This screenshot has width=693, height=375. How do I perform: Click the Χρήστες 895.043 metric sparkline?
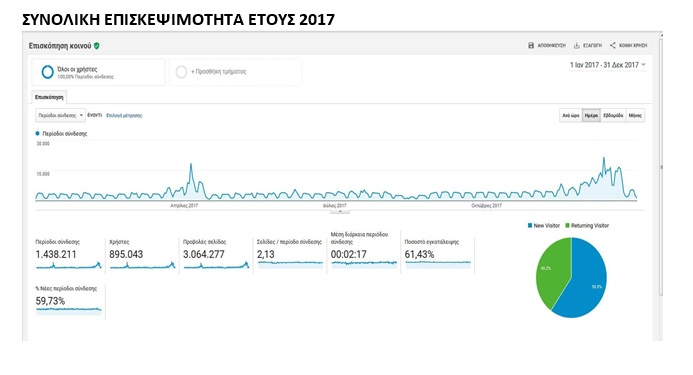pos(142,265)
